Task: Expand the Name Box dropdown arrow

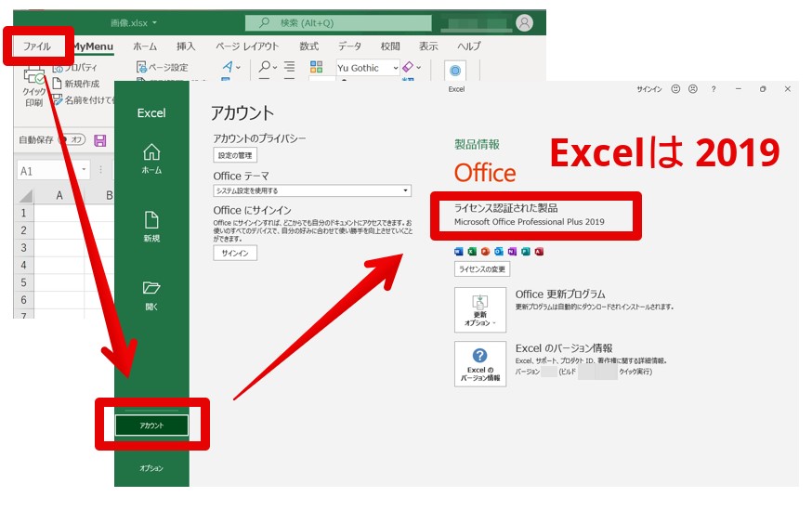Action: [x=84, y=169]
